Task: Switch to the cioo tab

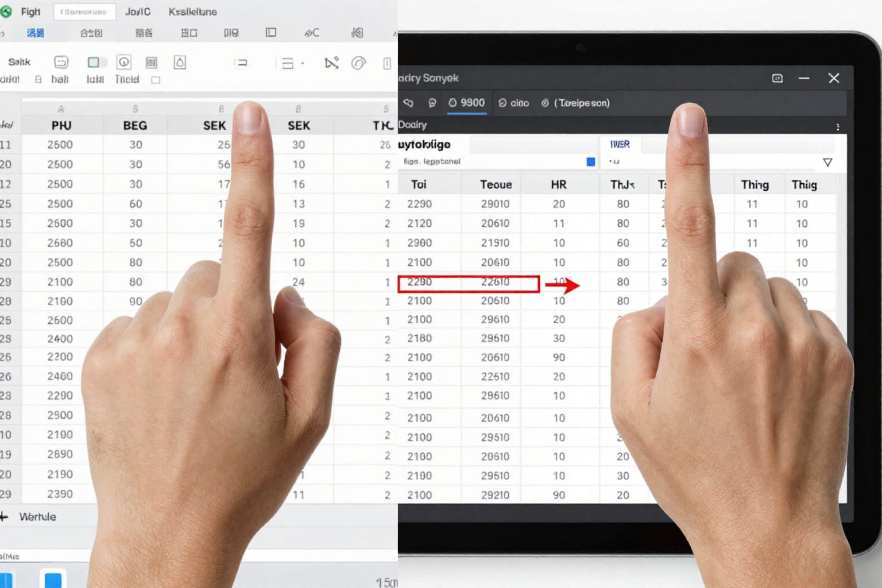Action: pos(513,103)
